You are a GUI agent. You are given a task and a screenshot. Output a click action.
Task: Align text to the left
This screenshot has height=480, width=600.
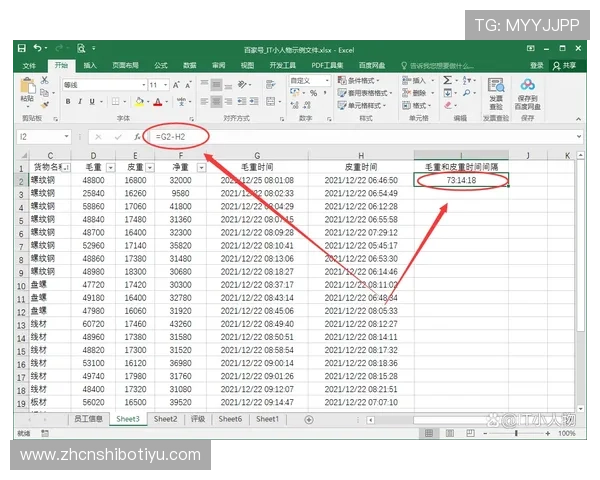(x=204, y=101)
